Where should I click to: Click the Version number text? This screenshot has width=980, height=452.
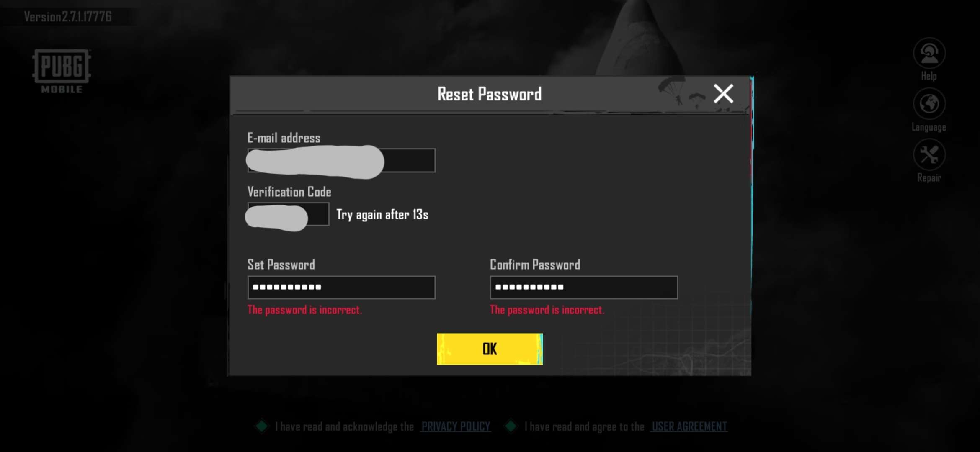(67, 17)
